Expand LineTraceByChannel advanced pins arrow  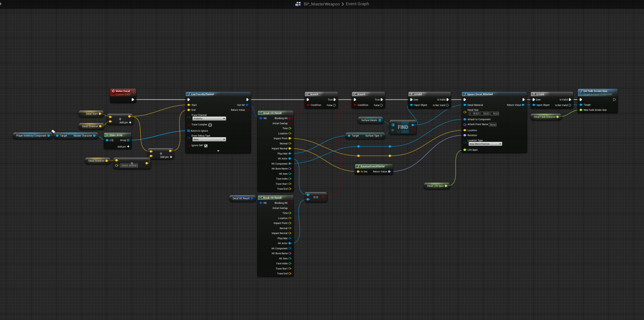(x=218, y=151)
